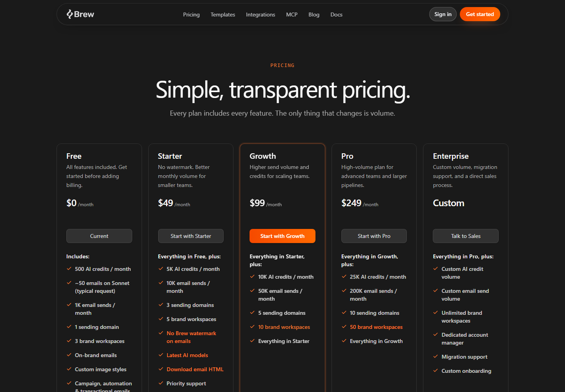565x392 pixels.
Task: Click the Current plan button
Action: pyautogui.click(x=99, y=236)
